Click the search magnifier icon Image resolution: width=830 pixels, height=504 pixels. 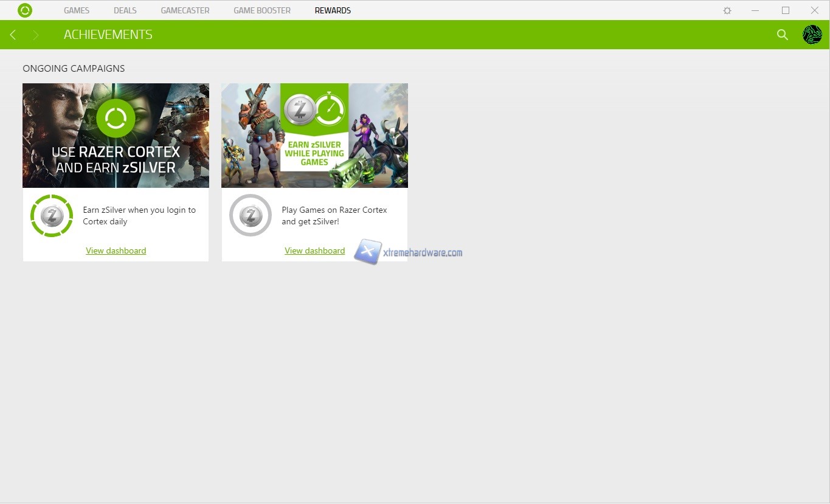coord(783,35)
